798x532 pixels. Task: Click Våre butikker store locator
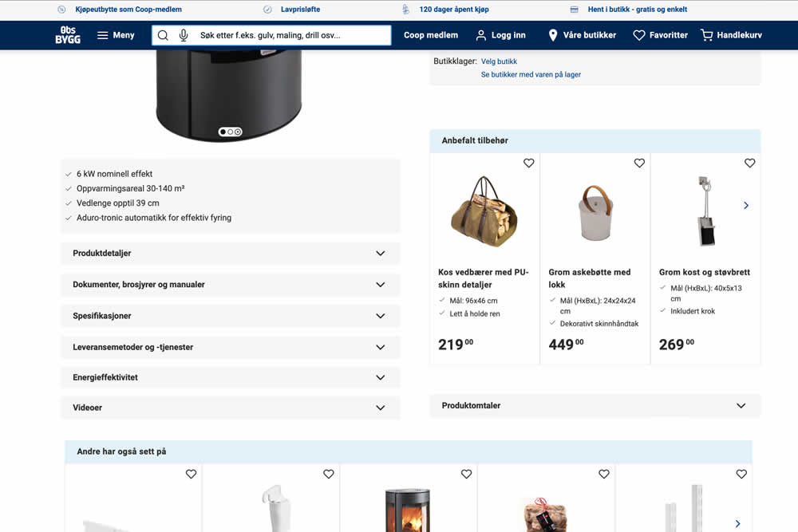pyautogui.click(x=582, y=35)
